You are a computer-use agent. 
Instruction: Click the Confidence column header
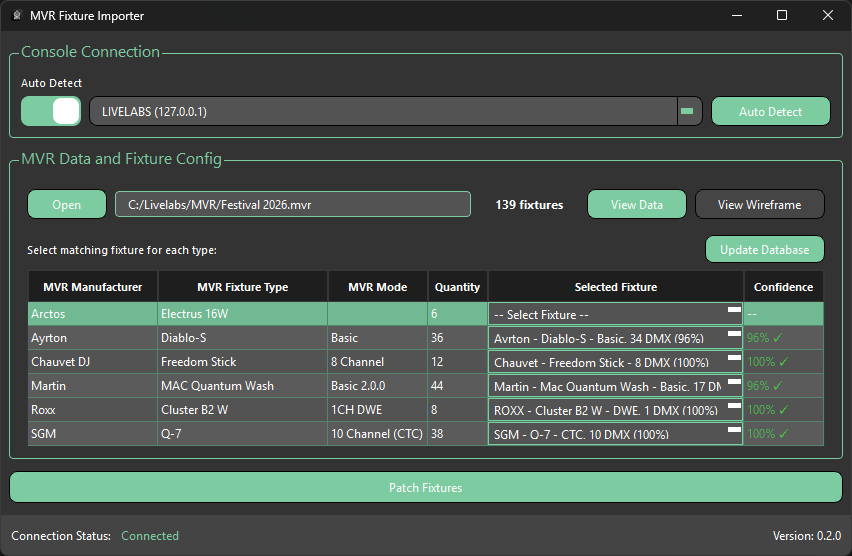(784, 286)
